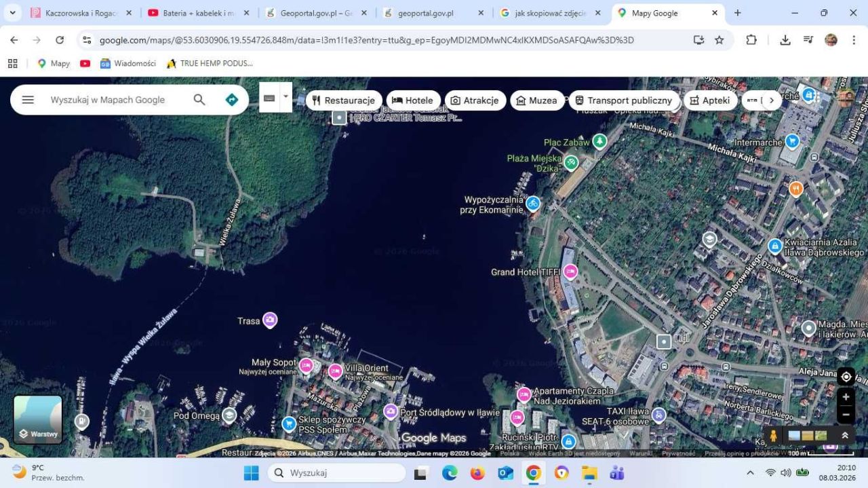Switch to the Kaczorowska i Rogacz tab
This screenshot has width=868, height=488.
click(x=80, y=13)
